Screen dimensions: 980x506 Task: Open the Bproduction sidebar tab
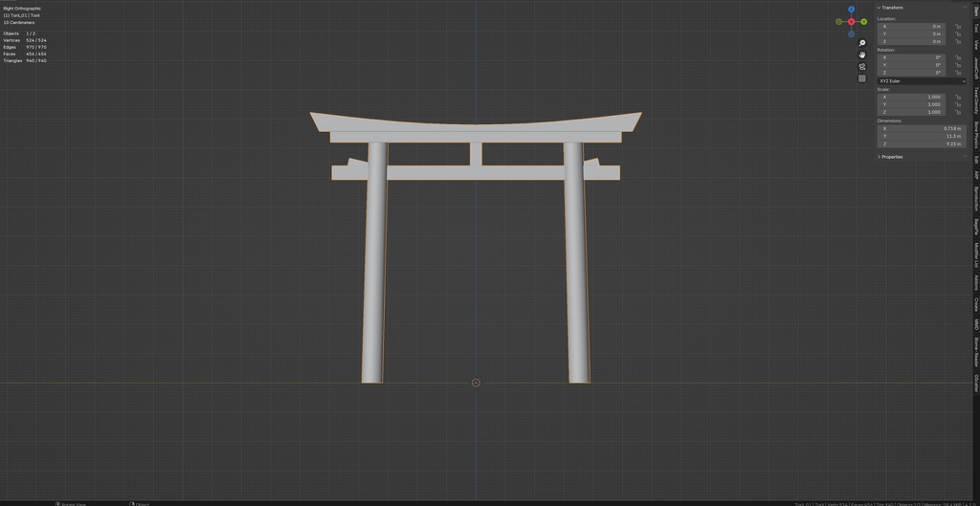[x=976, y=199]
